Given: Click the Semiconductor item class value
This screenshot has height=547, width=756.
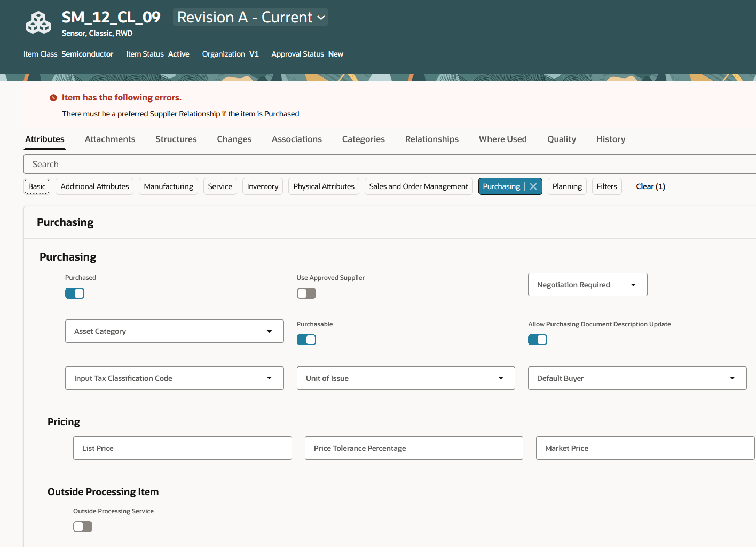Looking at the screenshot, I should coord(88,54).
